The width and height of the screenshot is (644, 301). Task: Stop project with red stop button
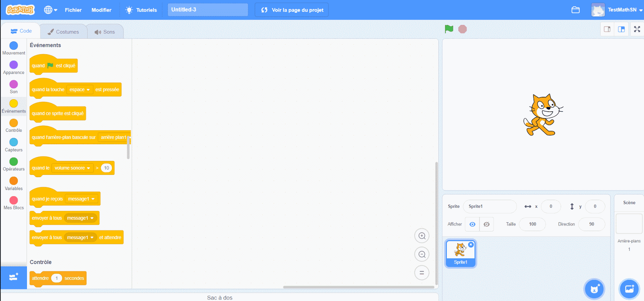462,29
